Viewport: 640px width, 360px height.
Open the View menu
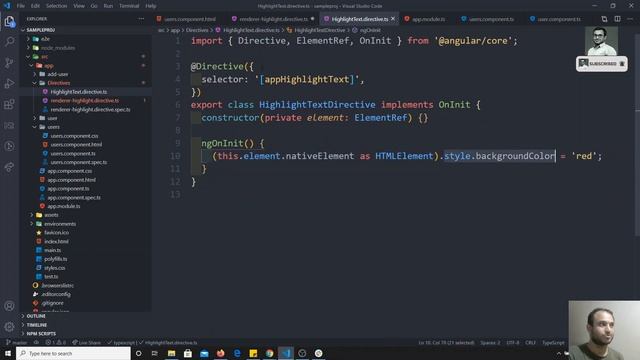(79, 6)
